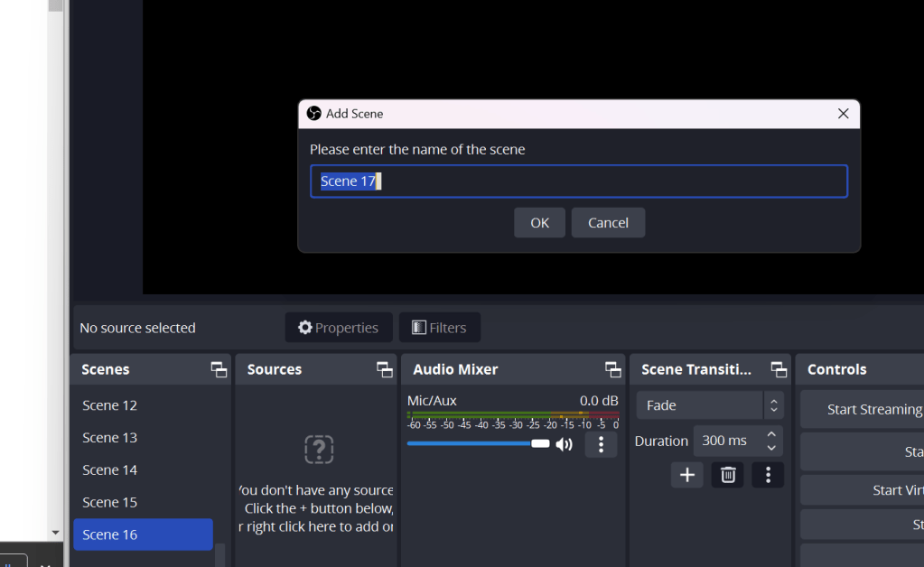Open source Properties

338,328
